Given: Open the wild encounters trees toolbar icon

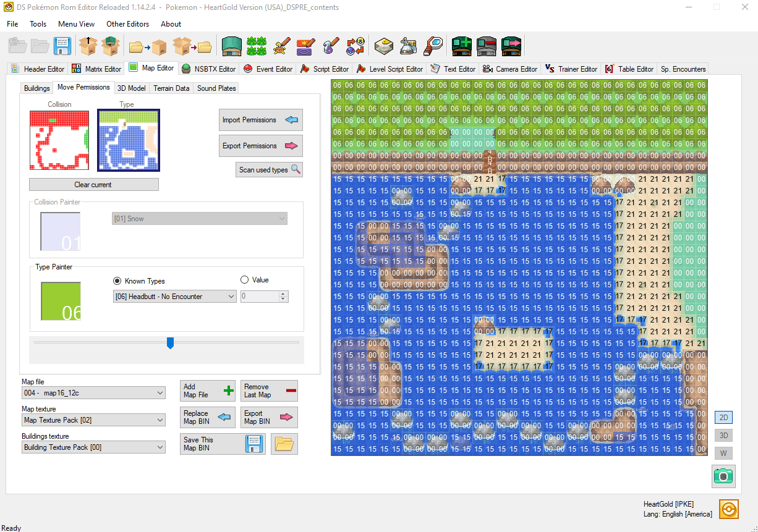Looking at the screenshot, I should [x=256, y=46].
